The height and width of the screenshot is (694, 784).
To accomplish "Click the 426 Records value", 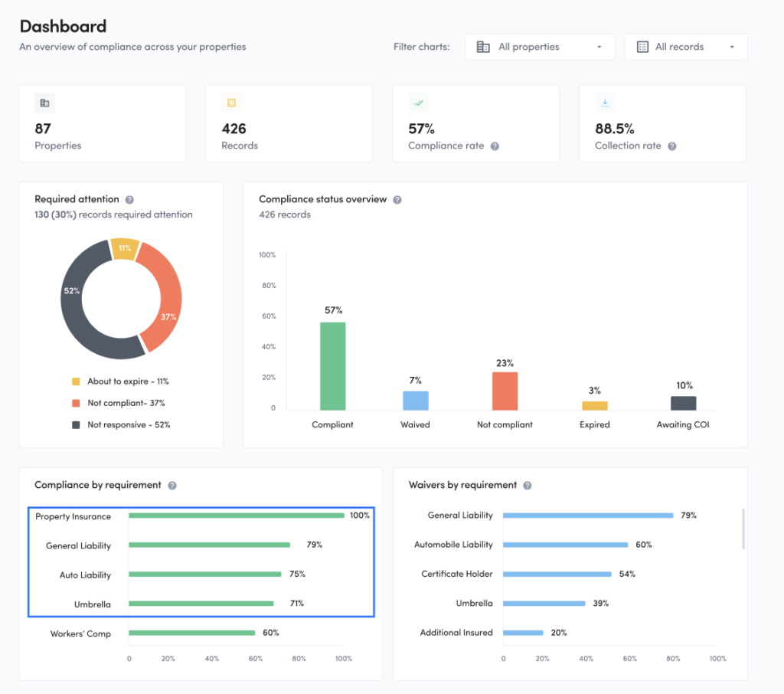I will coord(234,129).
